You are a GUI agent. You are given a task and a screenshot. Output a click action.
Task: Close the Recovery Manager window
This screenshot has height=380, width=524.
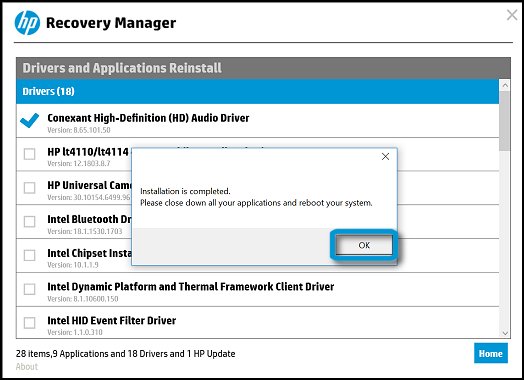coord(512,15)
